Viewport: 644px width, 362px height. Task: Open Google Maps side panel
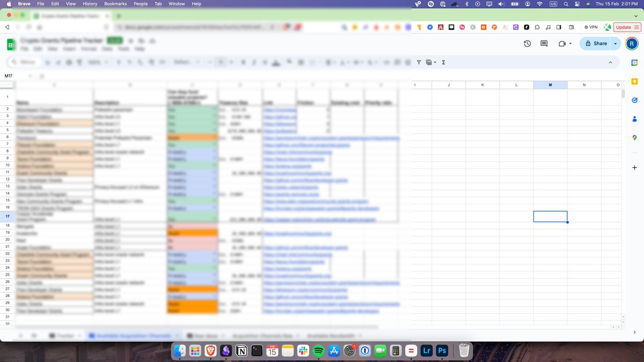634,137
